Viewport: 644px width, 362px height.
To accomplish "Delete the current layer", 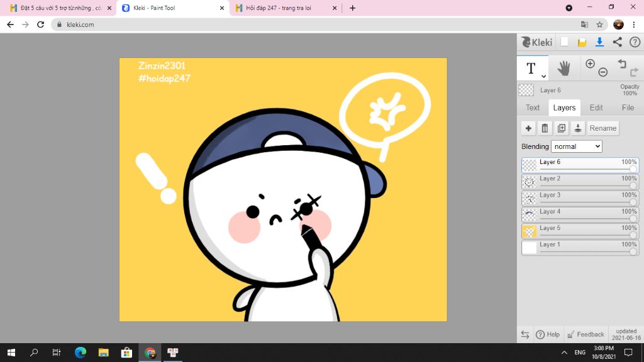I will coord(545,128).
